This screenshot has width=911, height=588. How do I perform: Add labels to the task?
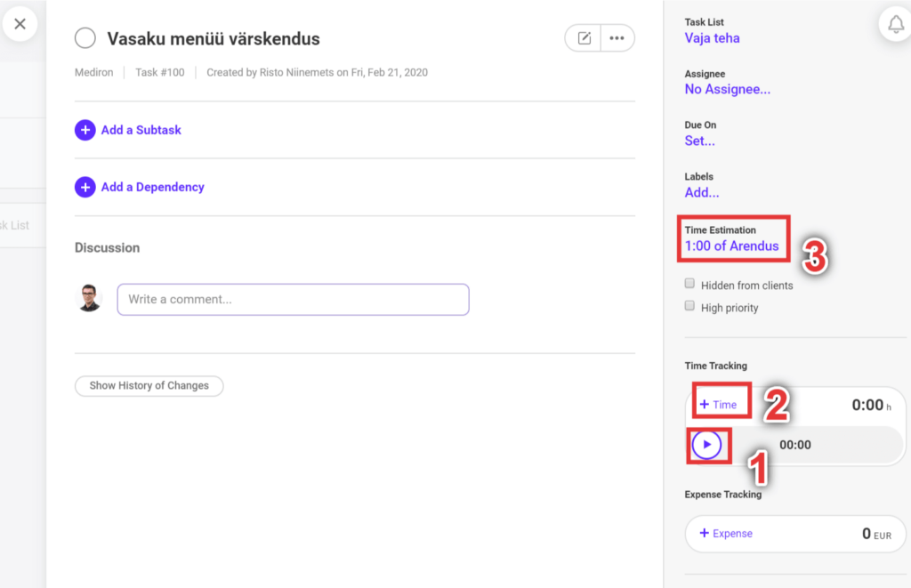tap(702, 192)
